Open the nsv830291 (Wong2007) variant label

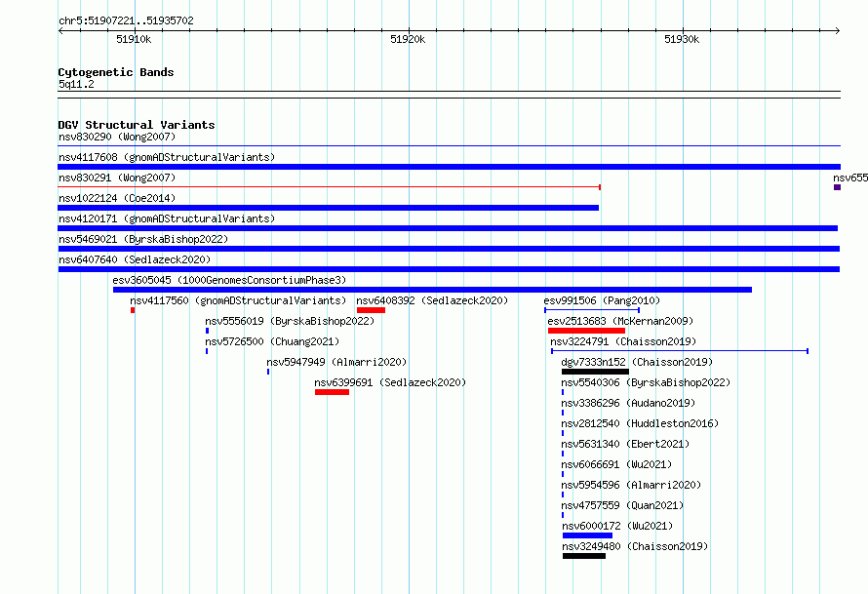117,178
